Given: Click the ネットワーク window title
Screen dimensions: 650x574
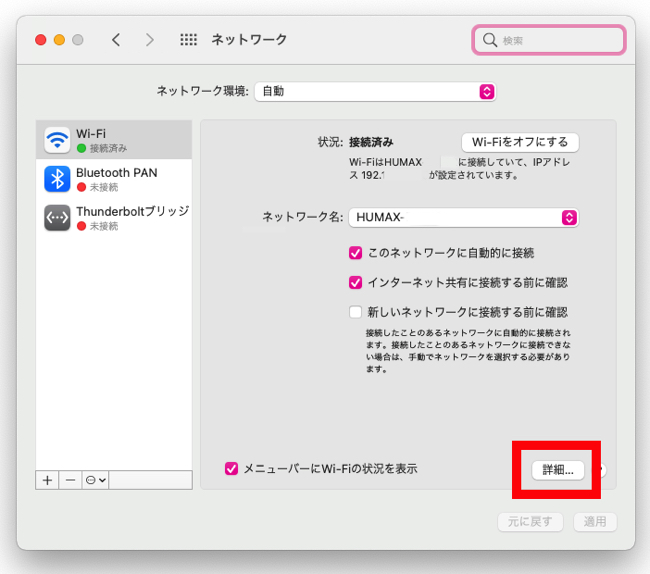Looking at the screenshot, I should 249,40.
